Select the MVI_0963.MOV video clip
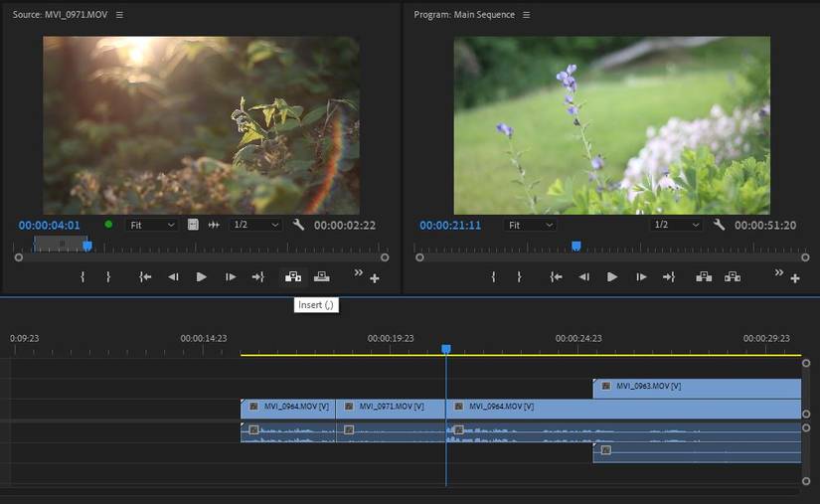 point(697,389)
